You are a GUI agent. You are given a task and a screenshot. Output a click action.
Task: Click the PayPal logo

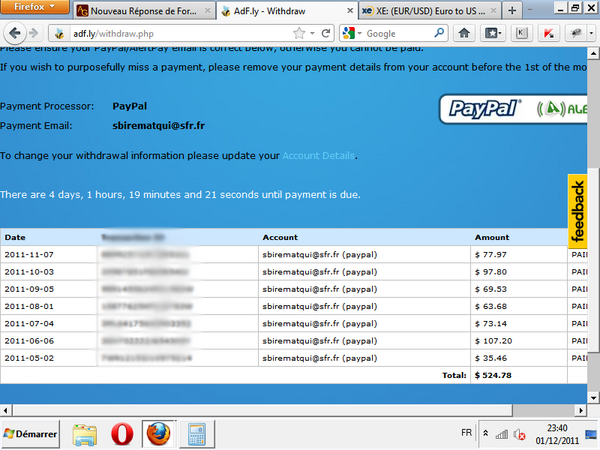[x=484, y=109]
